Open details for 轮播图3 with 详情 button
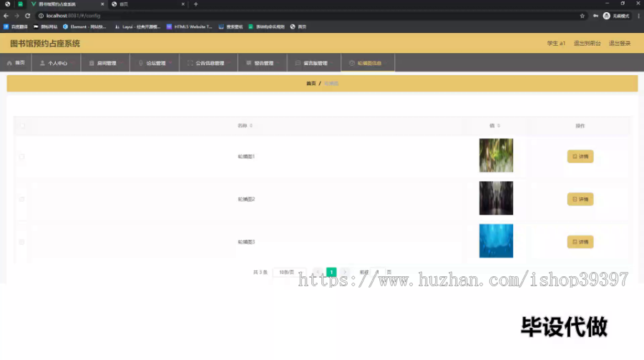Screen dimensions: 644x360 coord(580,242)
